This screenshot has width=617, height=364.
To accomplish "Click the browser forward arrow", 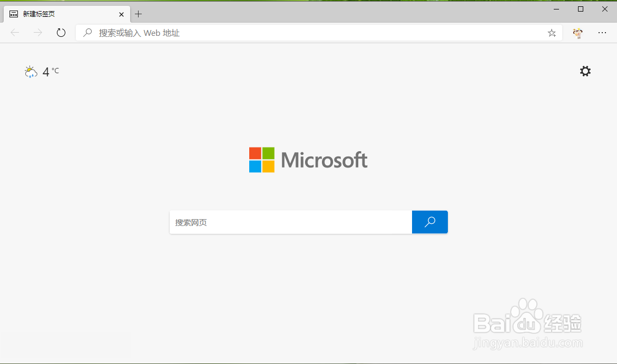I will 38,33.
